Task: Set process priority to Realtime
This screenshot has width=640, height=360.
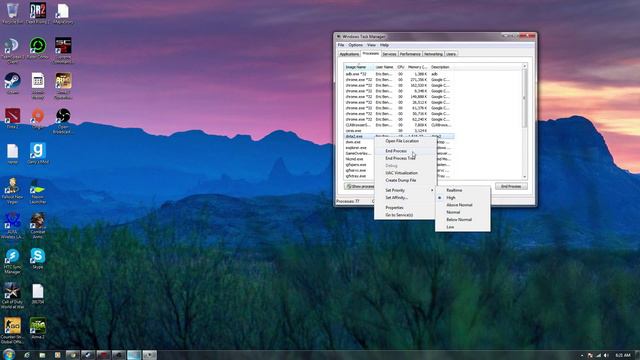Action: click(x=463, y=190)
